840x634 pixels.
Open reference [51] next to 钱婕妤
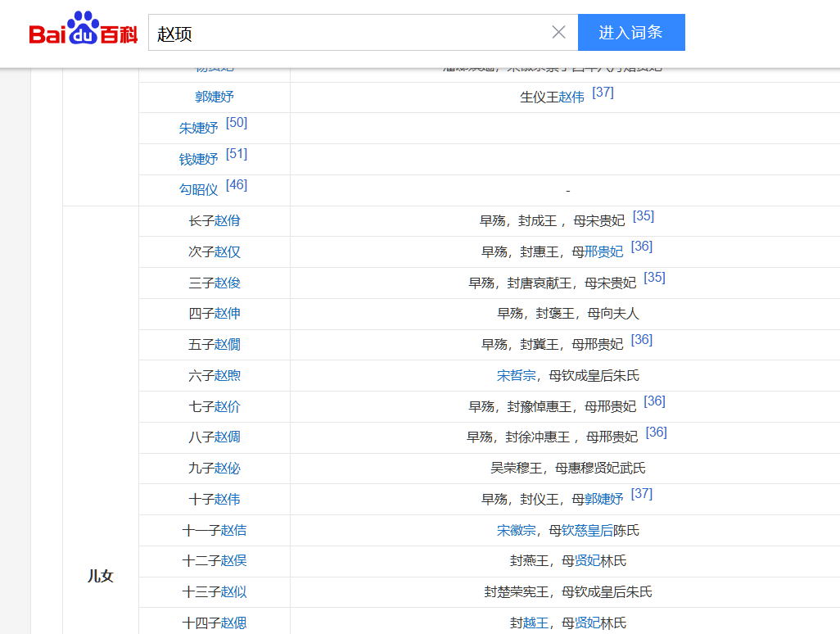(237, 154)
